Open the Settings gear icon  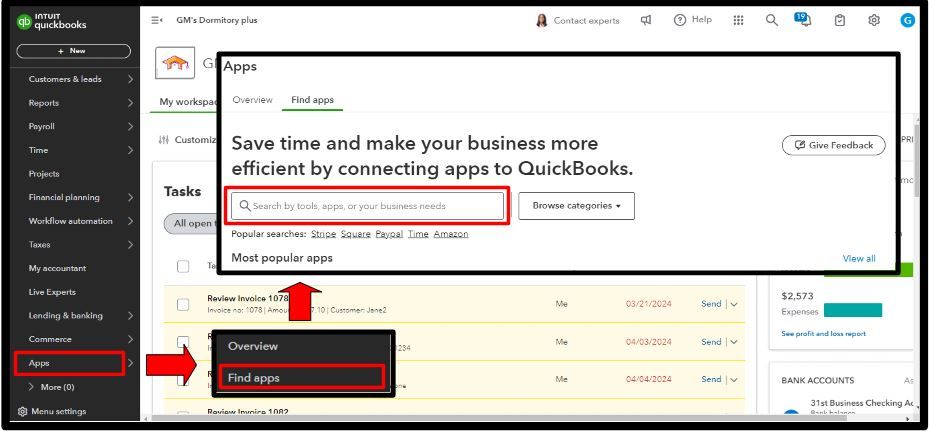point(874,20)
